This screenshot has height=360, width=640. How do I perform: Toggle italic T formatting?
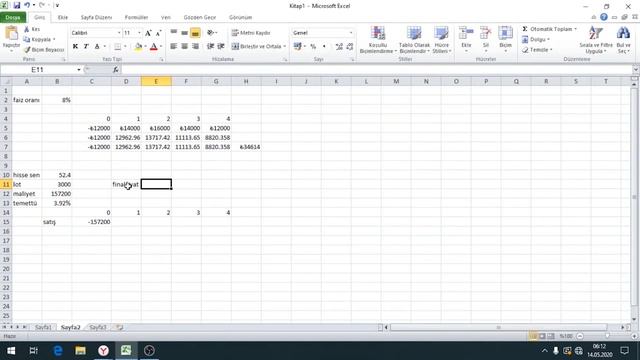click(86, 47)
